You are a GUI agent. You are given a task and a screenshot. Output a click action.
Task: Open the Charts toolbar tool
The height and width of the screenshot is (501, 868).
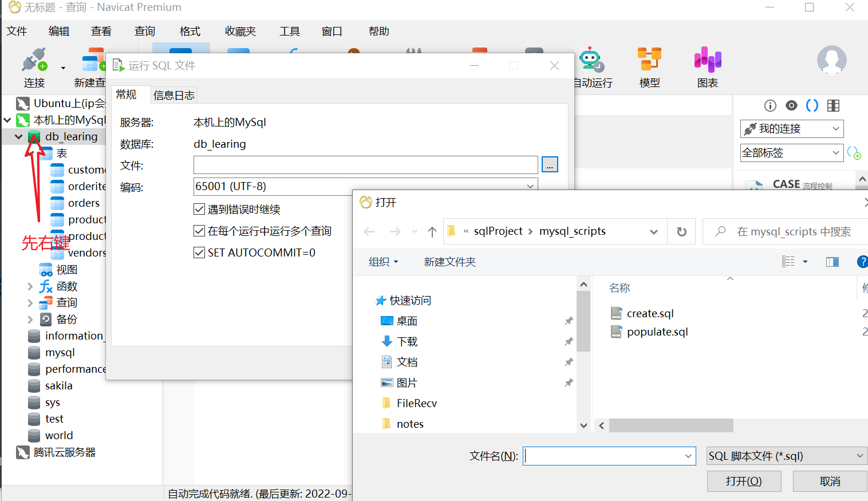pos(708,60)
